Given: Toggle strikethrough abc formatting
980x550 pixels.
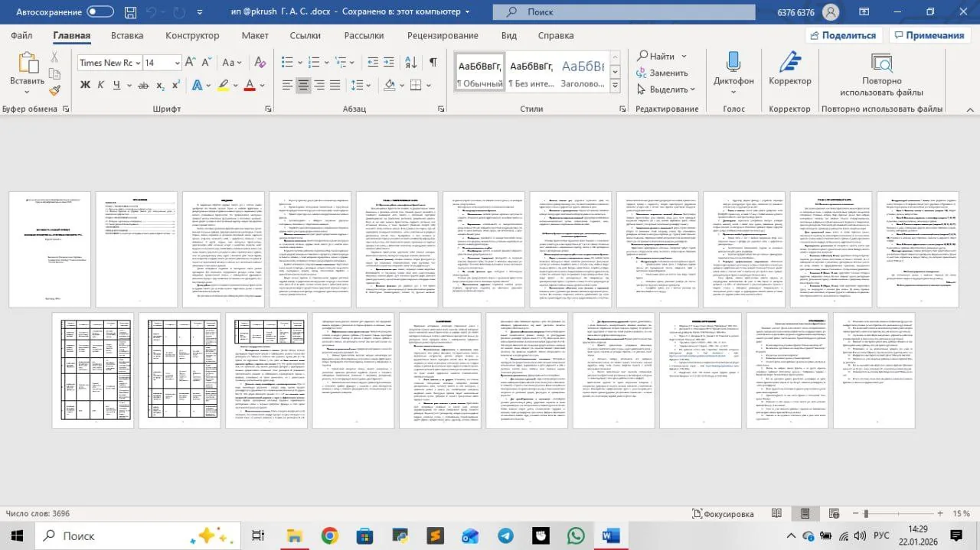Looking at the screenshot, I should 142,85.
